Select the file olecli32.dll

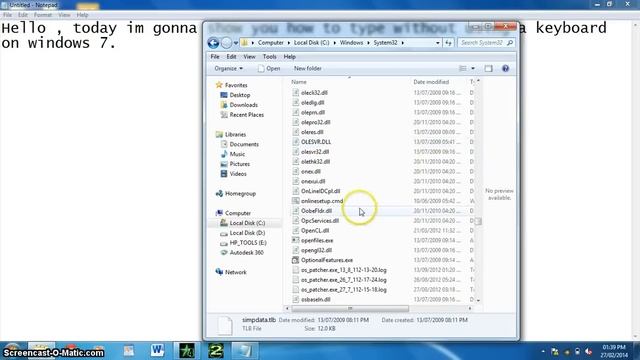(314, 93)
